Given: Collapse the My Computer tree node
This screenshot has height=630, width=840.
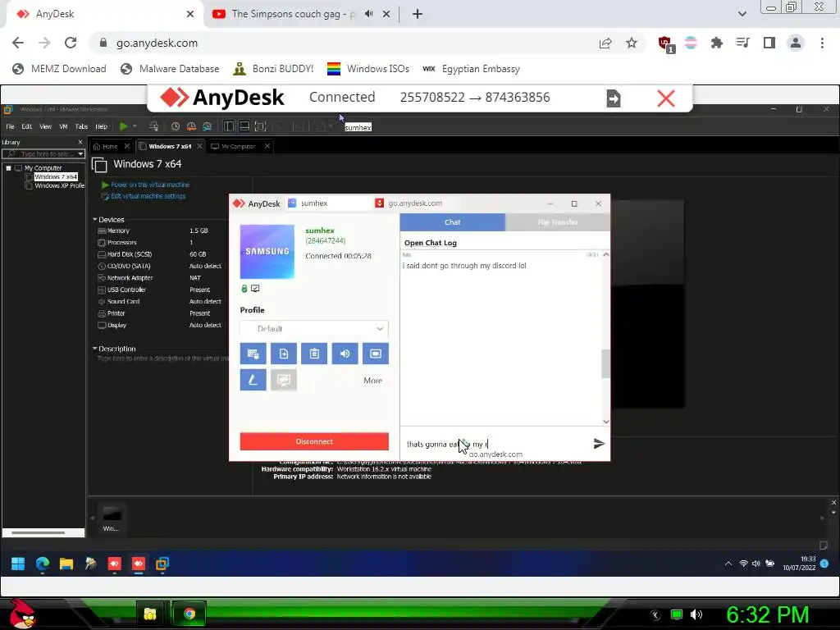Looking at the screenshot, I should pos(8,168).
